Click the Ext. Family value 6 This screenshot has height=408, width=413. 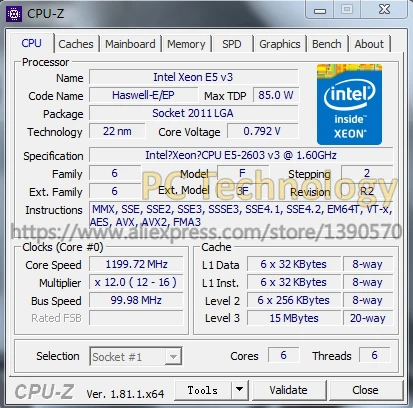115,191
